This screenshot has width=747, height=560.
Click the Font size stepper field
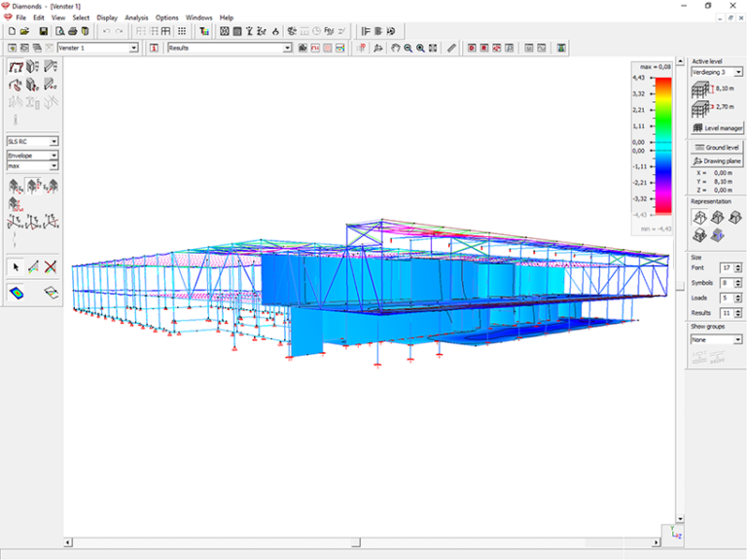[x=725, y=267]
